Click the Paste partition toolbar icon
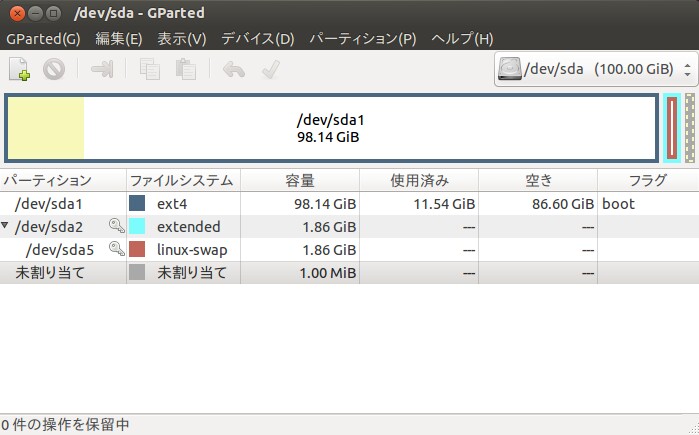This screenshot has width=699, height=435. (x=185, y=69)
